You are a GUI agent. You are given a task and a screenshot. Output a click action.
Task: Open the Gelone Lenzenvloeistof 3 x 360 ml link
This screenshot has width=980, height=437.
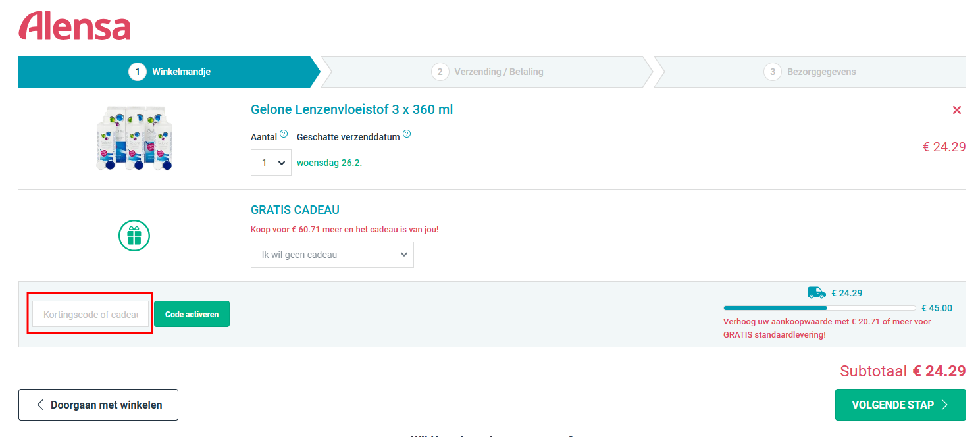(352, 109)
